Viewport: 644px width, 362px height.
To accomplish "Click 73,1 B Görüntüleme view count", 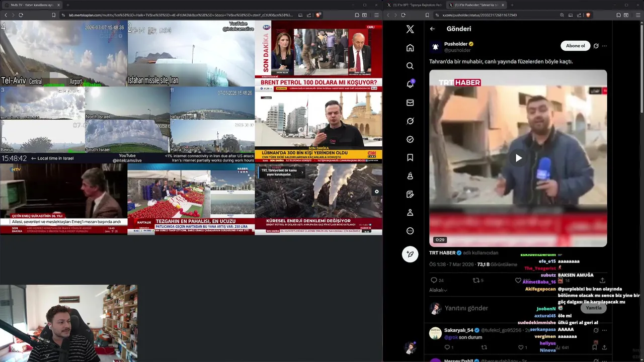I will tap(497, 264).
